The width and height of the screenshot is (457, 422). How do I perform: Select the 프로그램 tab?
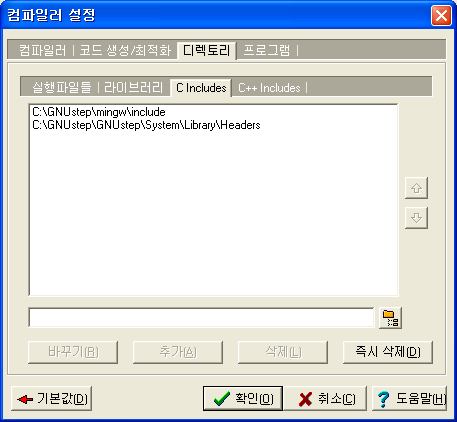(267, 50)
